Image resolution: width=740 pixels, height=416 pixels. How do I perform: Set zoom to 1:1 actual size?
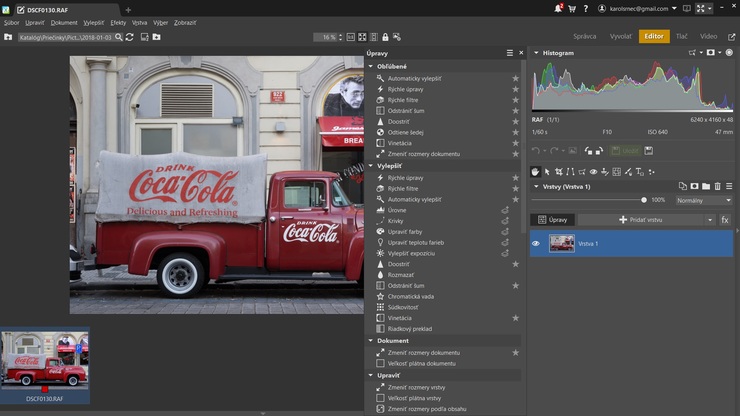[x=351, y=37]
